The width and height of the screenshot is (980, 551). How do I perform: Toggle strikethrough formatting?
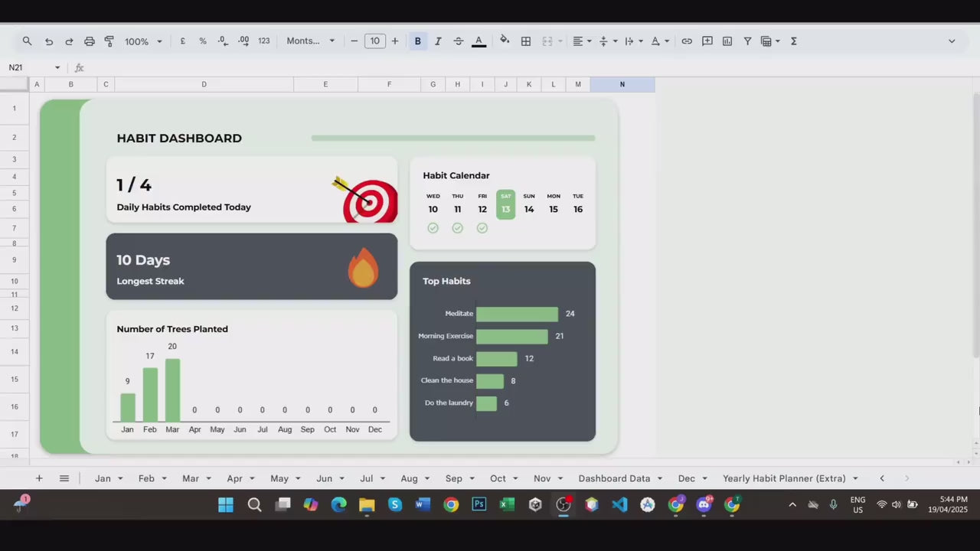pos(459,41)
